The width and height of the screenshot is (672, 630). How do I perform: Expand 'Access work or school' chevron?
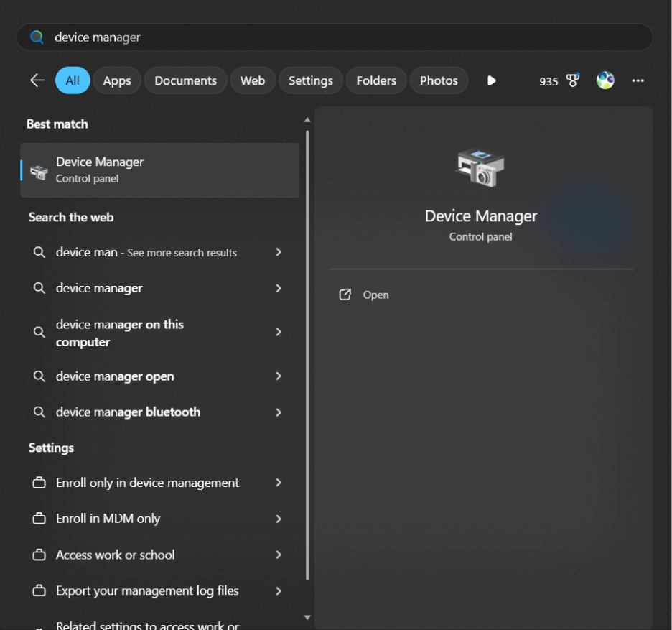point(279,555)
